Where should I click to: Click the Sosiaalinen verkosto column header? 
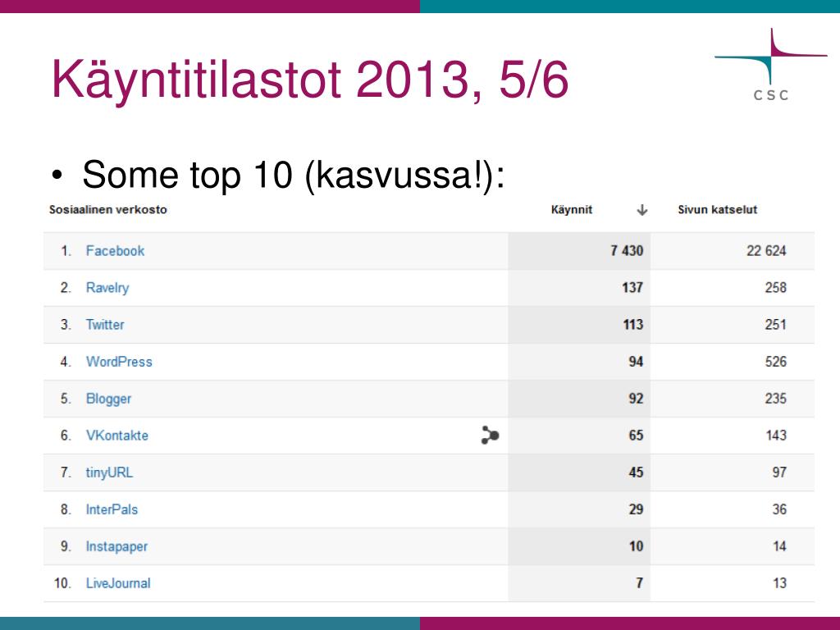(x=108, y=210)
